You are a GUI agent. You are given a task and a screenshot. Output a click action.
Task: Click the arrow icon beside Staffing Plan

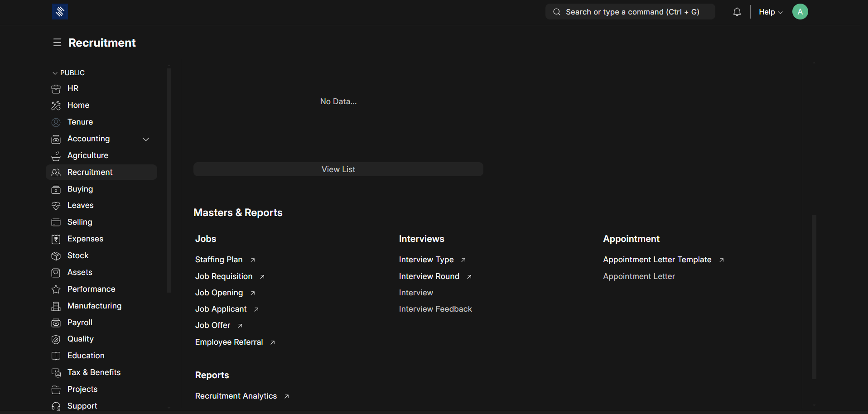point(253,260)
